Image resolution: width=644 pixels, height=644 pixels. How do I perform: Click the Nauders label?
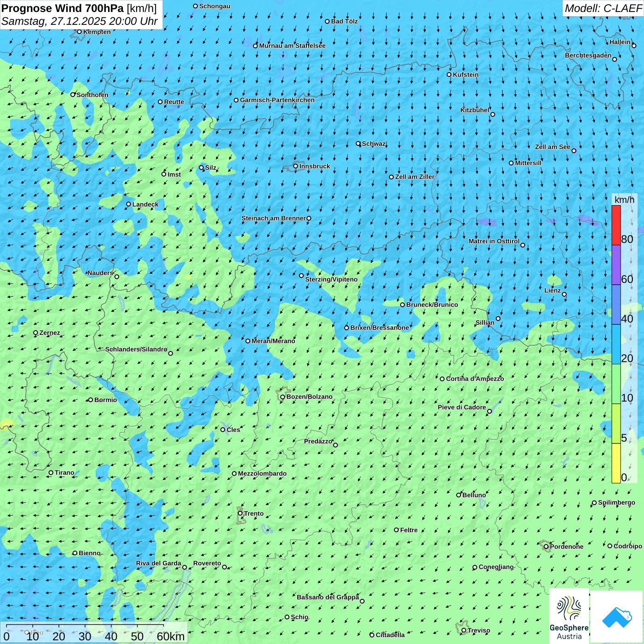coord(100,273)
